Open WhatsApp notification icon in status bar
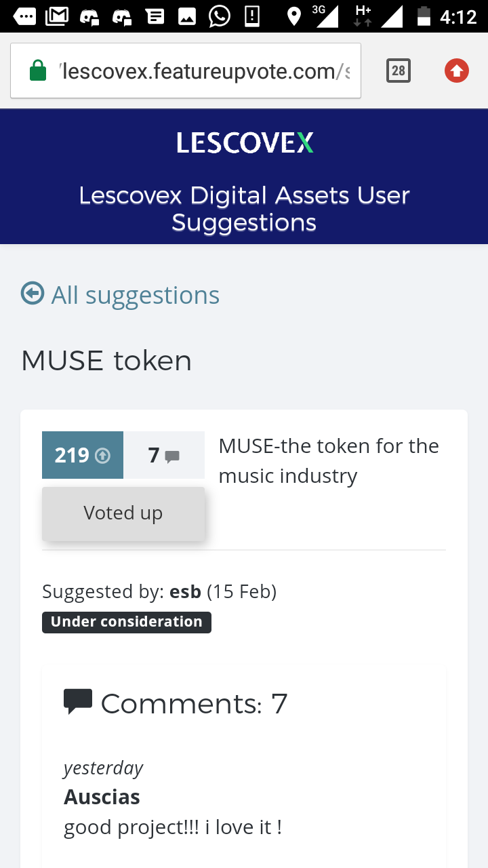 220,16
